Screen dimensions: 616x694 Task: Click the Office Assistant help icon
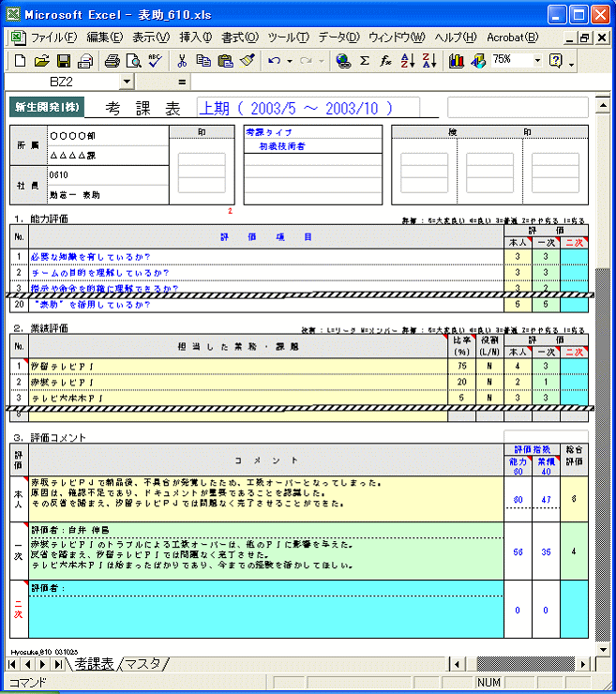coord(555,61)
